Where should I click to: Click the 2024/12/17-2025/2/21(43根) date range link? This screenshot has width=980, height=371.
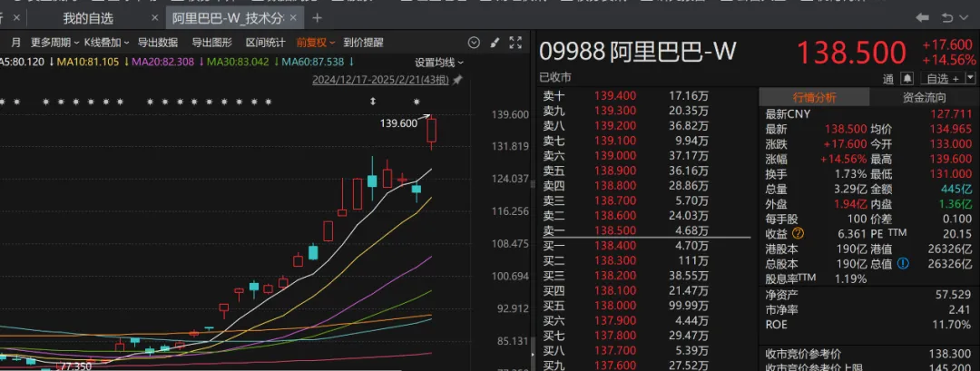pyautogui.click(x=380, y=80)
